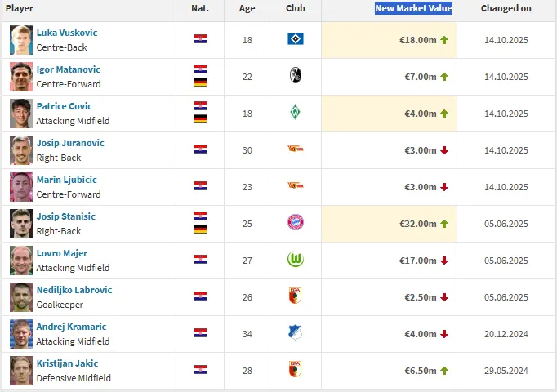Sort by New Market Value column
This screenshot has height=392, width=557.
[413, 8]
